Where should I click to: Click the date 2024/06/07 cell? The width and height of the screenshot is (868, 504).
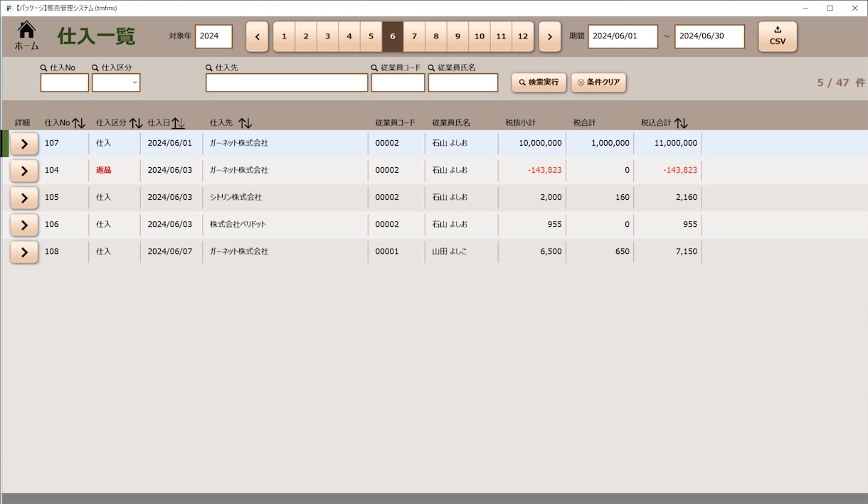170,252
